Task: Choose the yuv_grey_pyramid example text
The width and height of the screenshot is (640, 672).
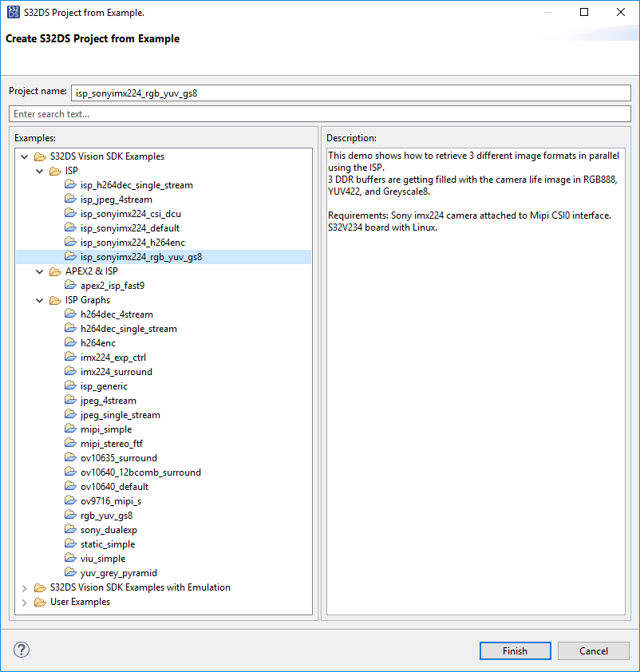Action: tap(119, 573)
